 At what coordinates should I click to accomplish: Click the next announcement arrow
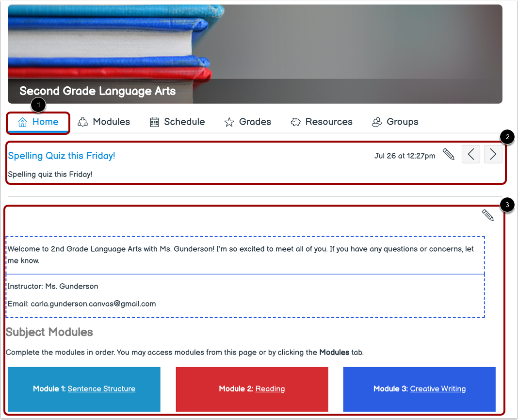[493, 154]
